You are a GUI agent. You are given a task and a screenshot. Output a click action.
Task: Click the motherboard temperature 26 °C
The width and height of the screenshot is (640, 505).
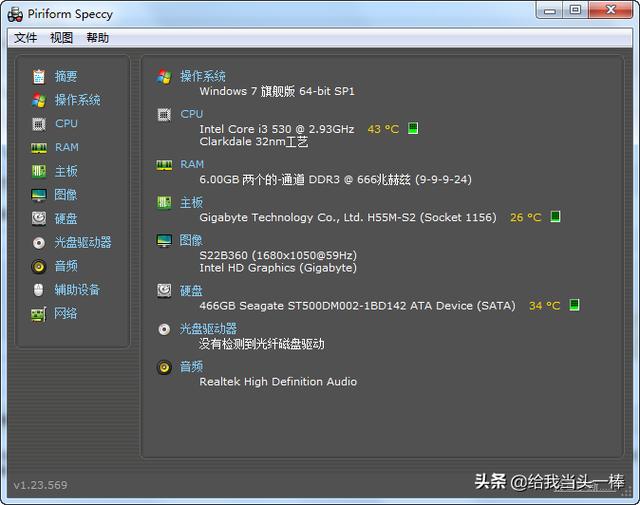click(x=525, y=217)
